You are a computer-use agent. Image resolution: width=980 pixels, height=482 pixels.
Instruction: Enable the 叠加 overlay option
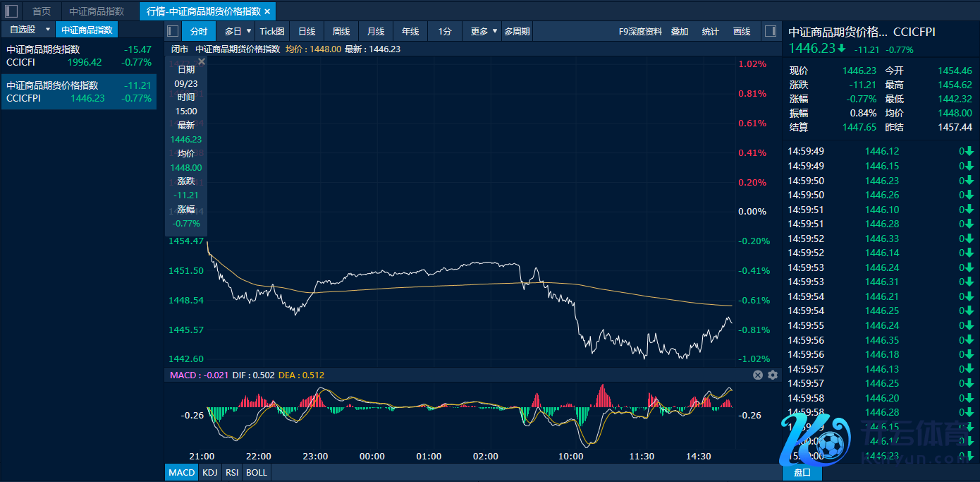click(x=680, y=31)
